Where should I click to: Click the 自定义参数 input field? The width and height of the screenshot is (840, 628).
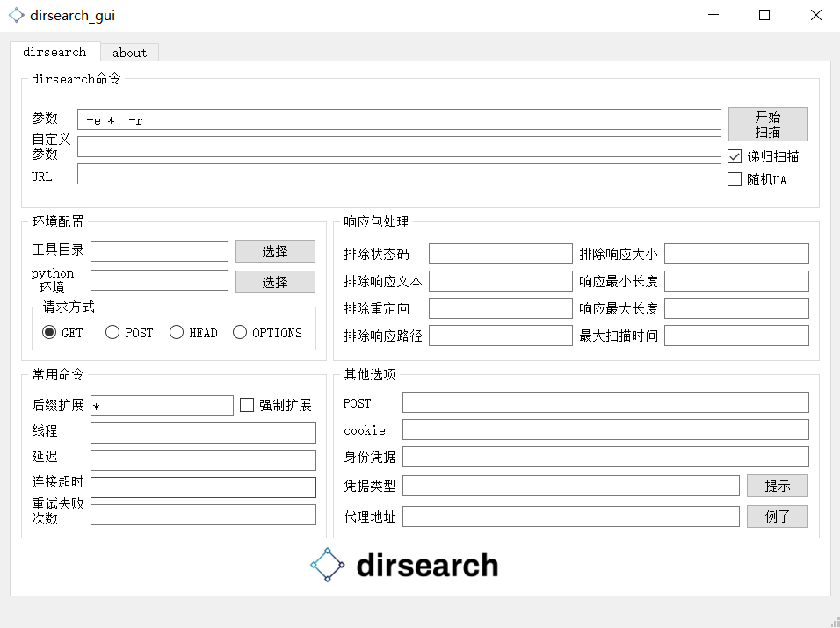pyautogui.click(x=399, y=147)
